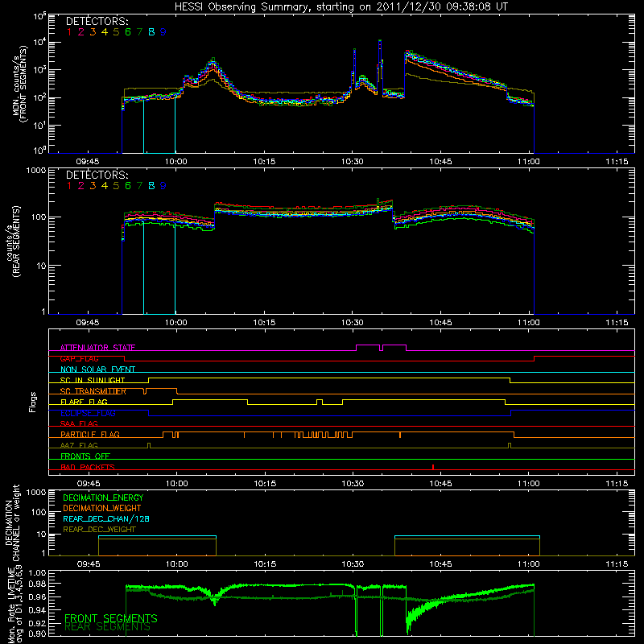Click the HESSI Observing Summary title
The width and height of the screenshot is (644, 644).
pyautogui.click(x=341, y=7)
